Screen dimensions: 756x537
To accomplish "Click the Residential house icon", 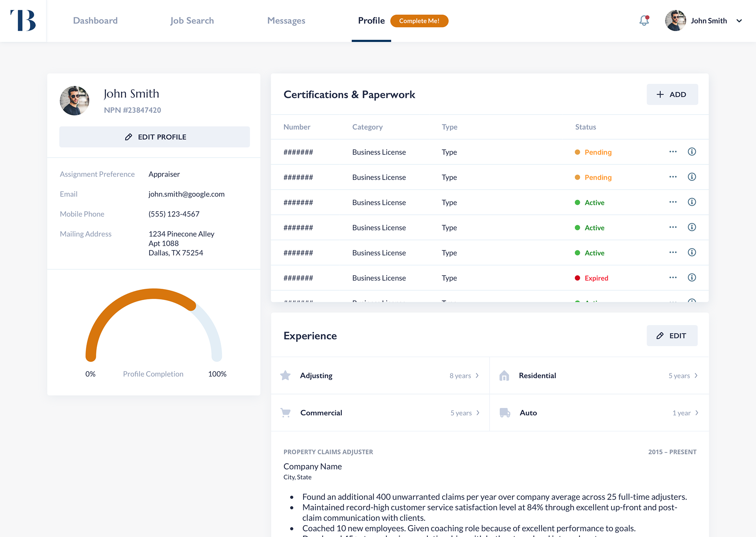I will point(504,376).
